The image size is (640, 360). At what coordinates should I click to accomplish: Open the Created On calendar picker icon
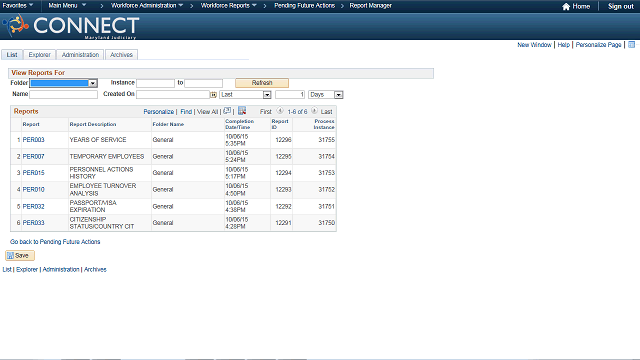(213, 95)
